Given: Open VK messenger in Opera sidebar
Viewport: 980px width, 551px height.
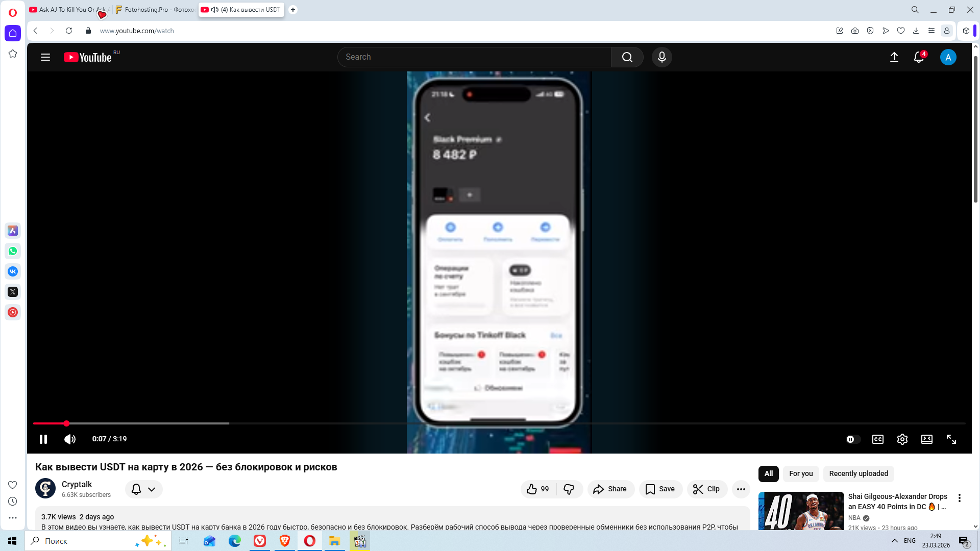Looking at the screenshot, I should click(13, 271).
